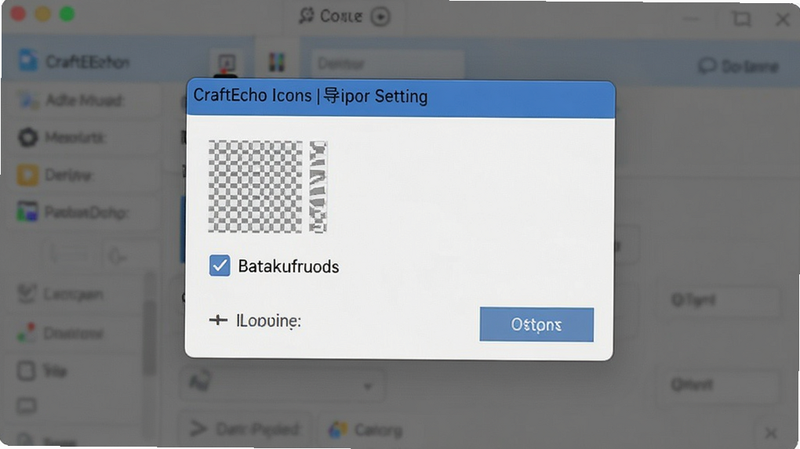Toggle the Batakufruods checkbox

click(219, 266)
